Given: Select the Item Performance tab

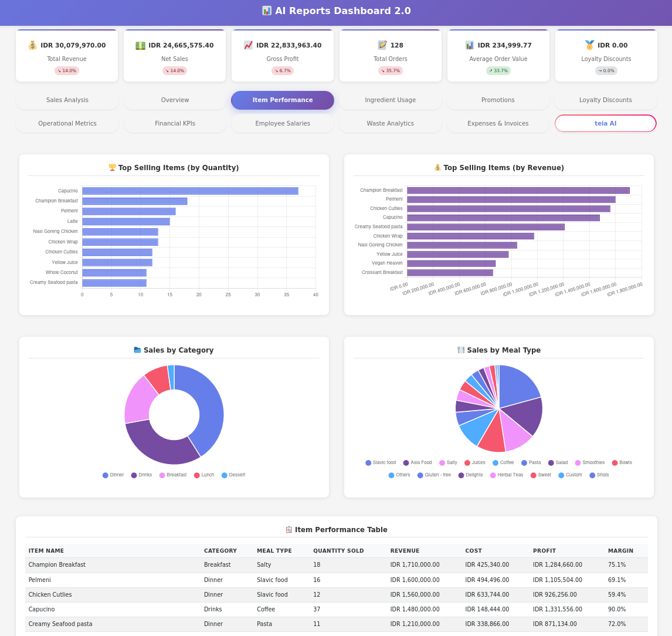Looking at the screenshot, I should 283,100.
